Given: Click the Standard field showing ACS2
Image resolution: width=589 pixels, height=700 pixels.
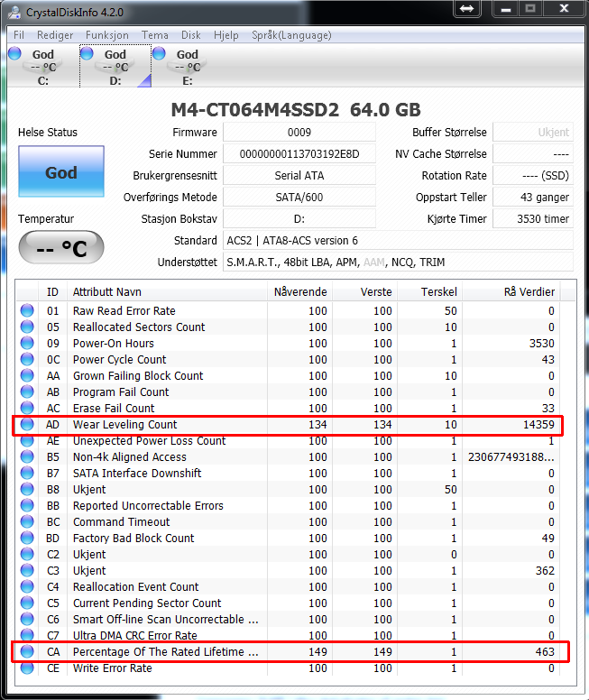Looking at the screenshot, I should point(398,241).
